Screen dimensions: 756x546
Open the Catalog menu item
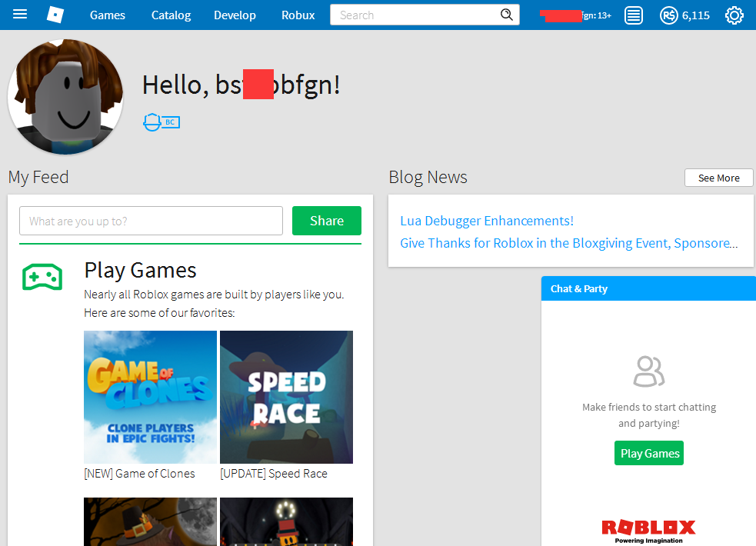172,15
